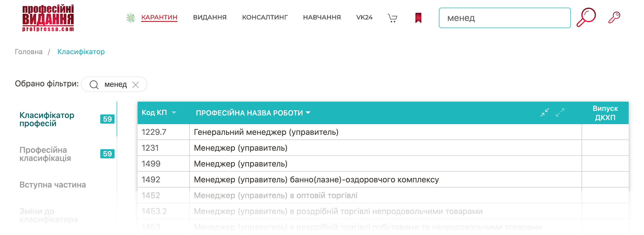Open the Карантин menu item
This screenshot has width=644, height=235.
tap(159, 17)
